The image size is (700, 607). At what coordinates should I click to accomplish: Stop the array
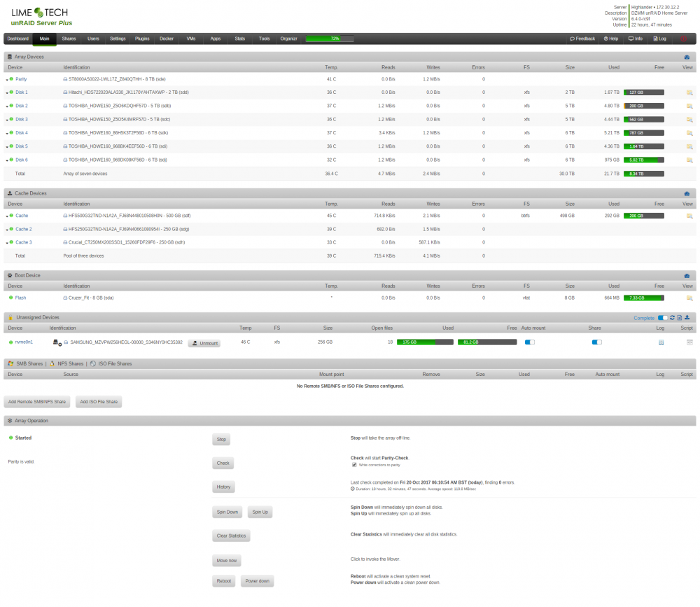(221, 440)
